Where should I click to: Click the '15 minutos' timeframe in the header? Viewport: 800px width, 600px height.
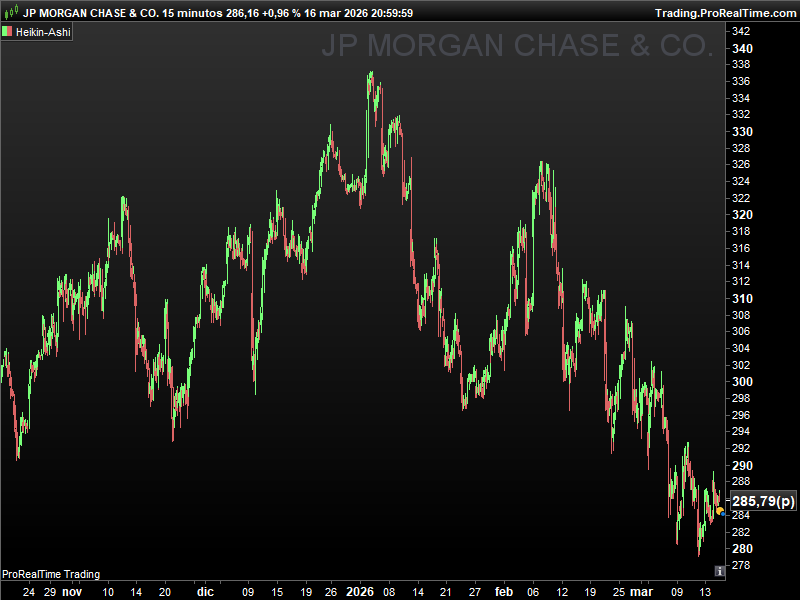click(x=192, y=13)
